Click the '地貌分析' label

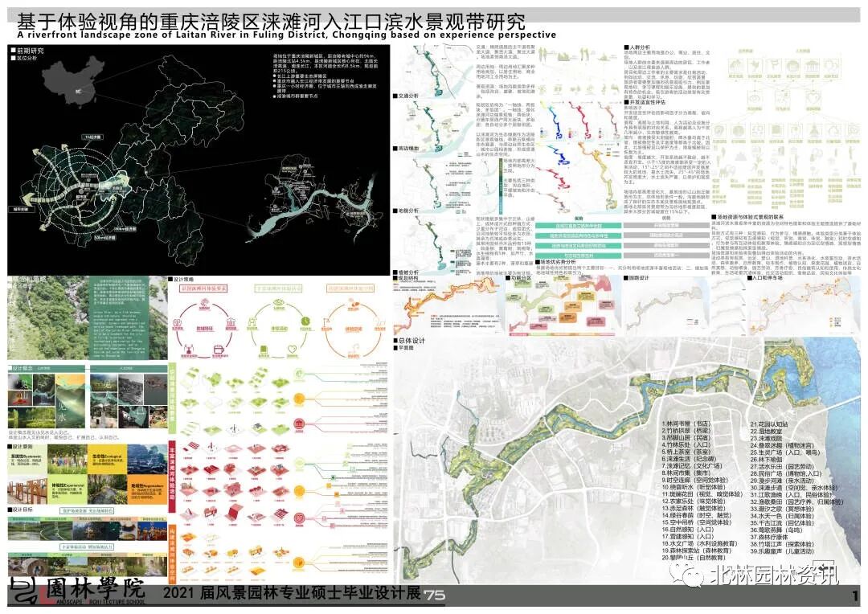(x=407, y=211)
